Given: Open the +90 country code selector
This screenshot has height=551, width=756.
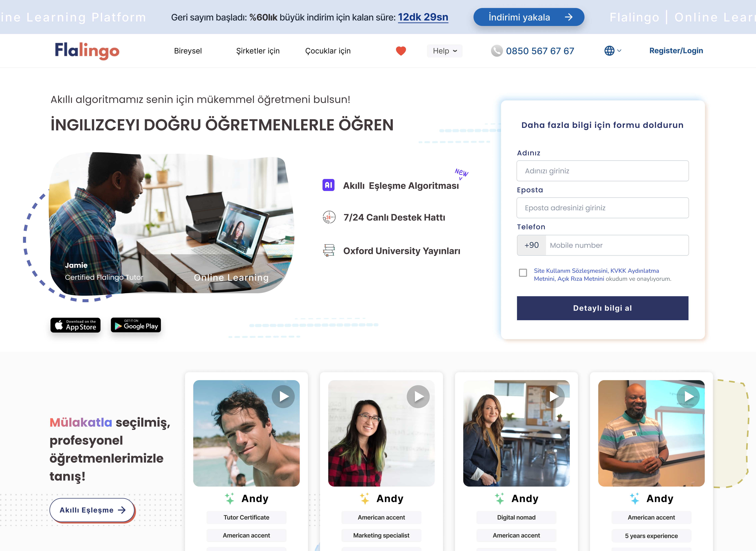Looking at the screenshot, I should coord(531,245).
